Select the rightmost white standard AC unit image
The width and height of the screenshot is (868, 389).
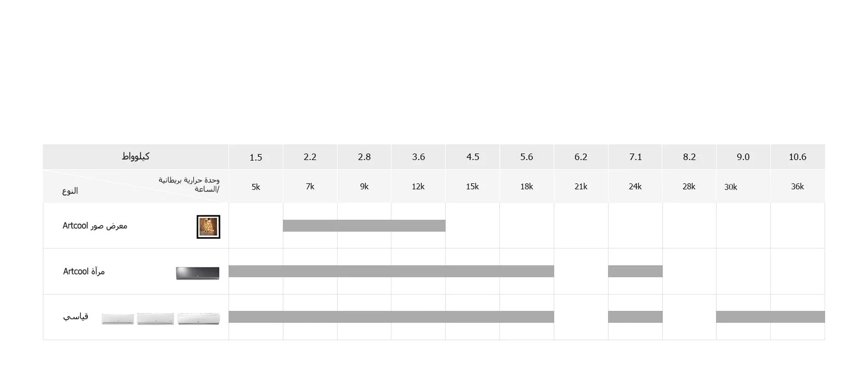click(199, 318)
